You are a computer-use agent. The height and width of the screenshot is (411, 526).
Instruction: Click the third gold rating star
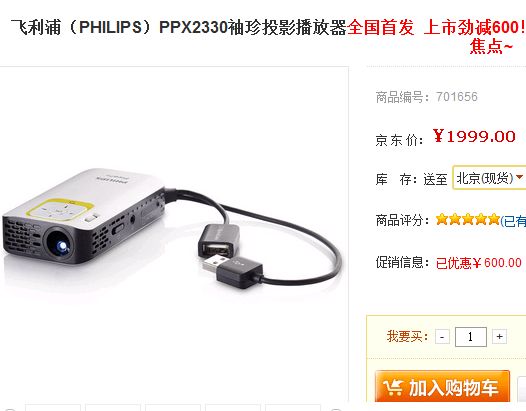click(x=468, y=219)
